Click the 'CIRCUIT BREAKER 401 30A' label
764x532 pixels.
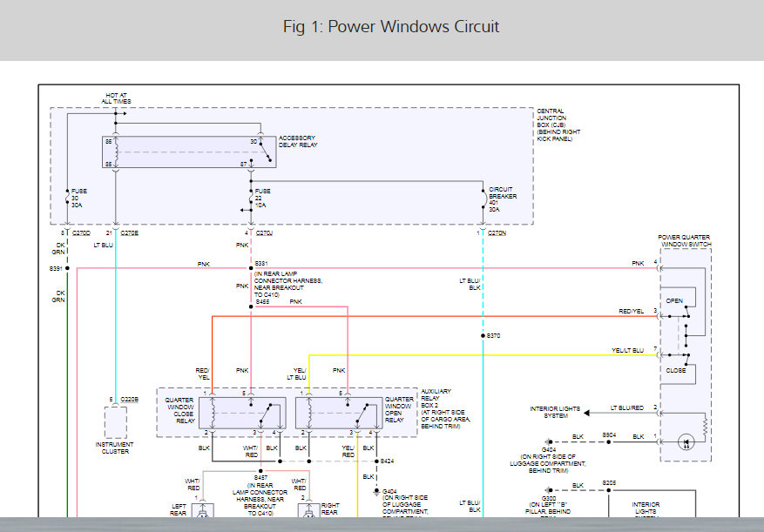tap(503, 199)
